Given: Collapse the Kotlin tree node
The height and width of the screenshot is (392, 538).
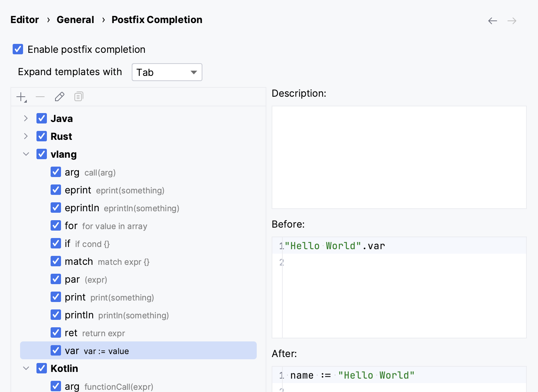Looking at the screenshot, I should coord(26,368).
